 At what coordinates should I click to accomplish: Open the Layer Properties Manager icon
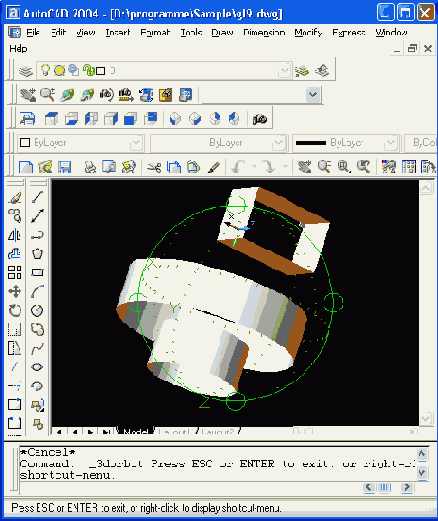(x=26, y=71)
